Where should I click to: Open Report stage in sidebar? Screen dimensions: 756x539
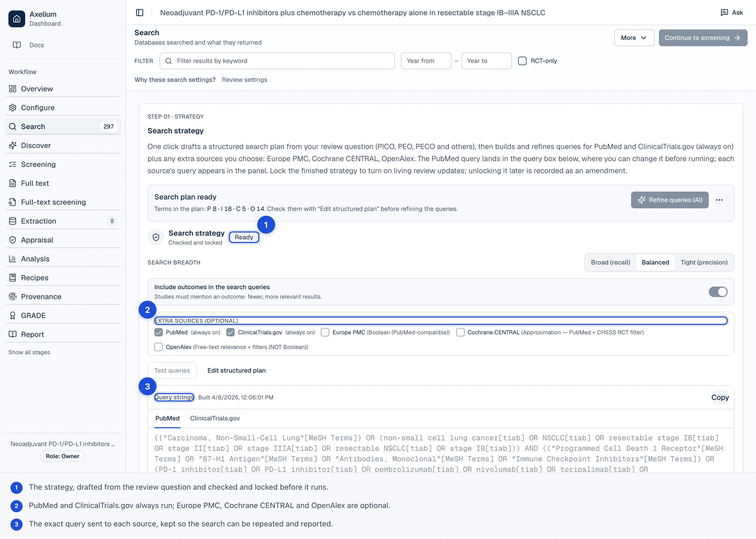click(63, 334)
